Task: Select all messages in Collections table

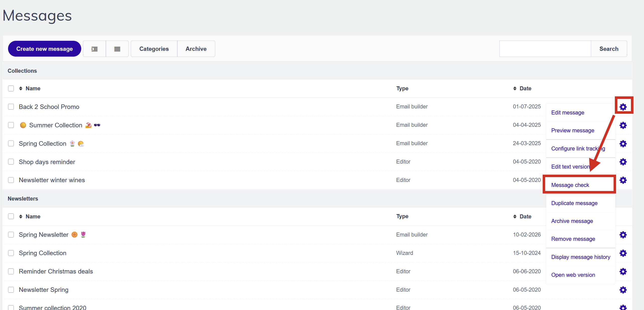Action: [x=11, y=88]
